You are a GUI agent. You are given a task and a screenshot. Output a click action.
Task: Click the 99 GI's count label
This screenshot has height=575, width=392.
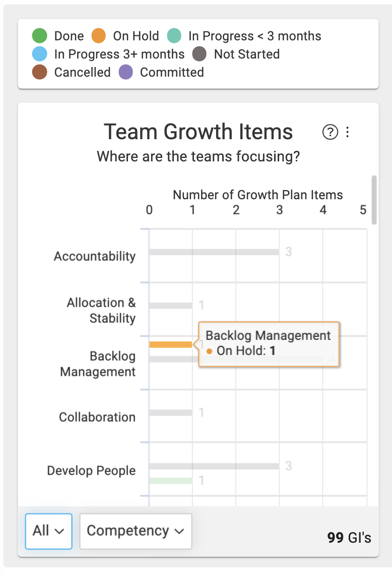coord(349,538)
